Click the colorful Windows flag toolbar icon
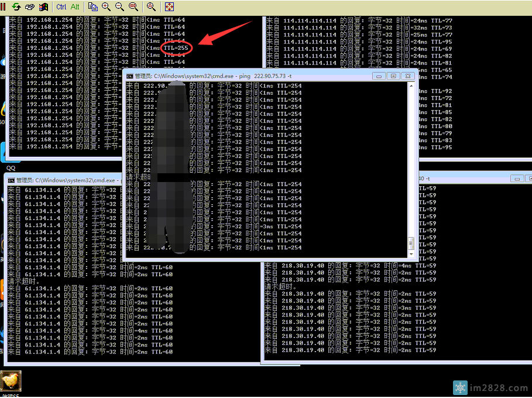The width and height of the screenshot is (532, 398). tap(42, 7)
